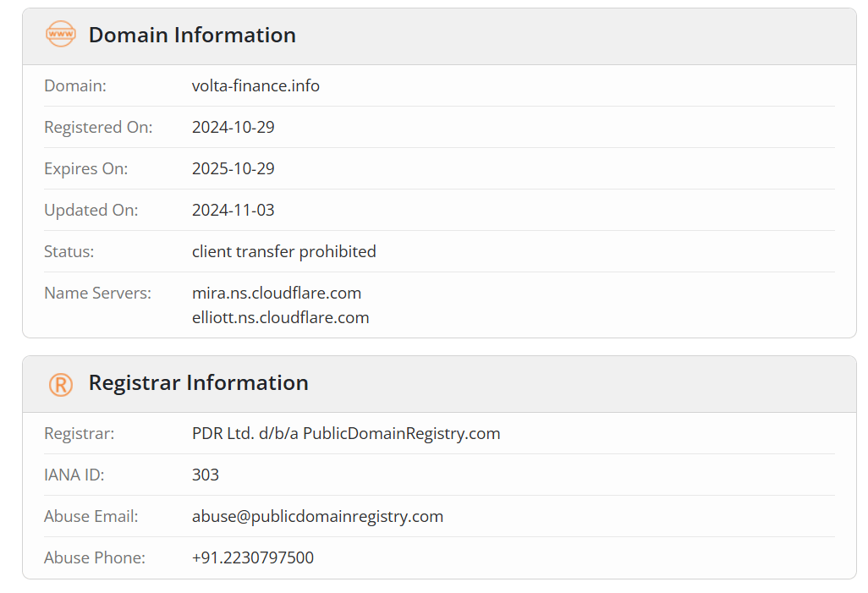Click the Expires On label
Screen dimensions: 868x593
(85, 169)
